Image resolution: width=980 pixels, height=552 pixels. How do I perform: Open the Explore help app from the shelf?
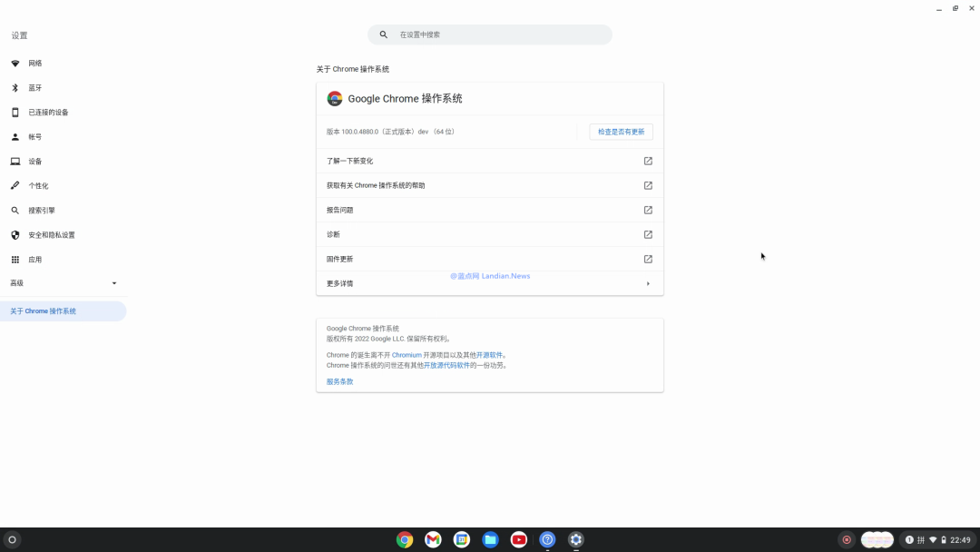547,538
